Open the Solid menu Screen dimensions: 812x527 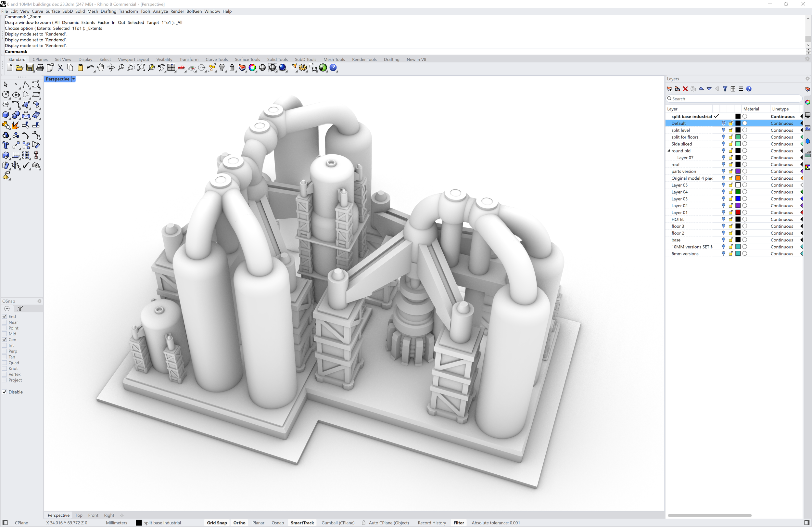click(x=80, y=11)
